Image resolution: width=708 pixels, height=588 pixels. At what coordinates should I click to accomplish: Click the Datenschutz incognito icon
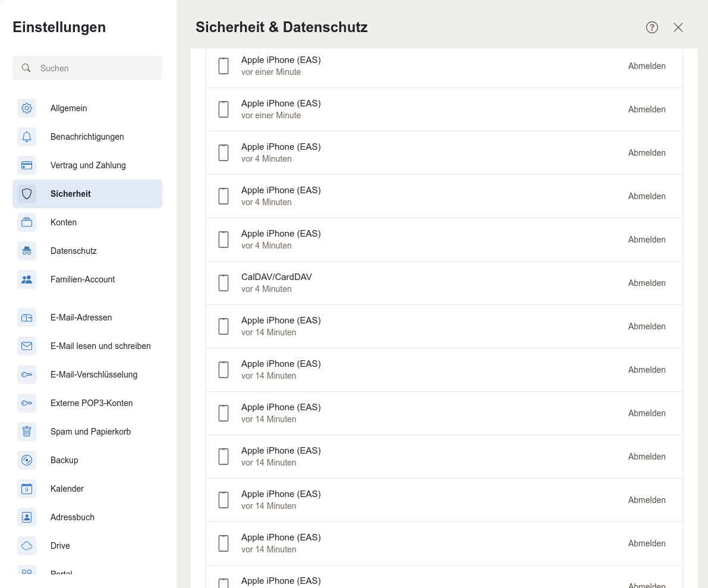click(27, 251)
